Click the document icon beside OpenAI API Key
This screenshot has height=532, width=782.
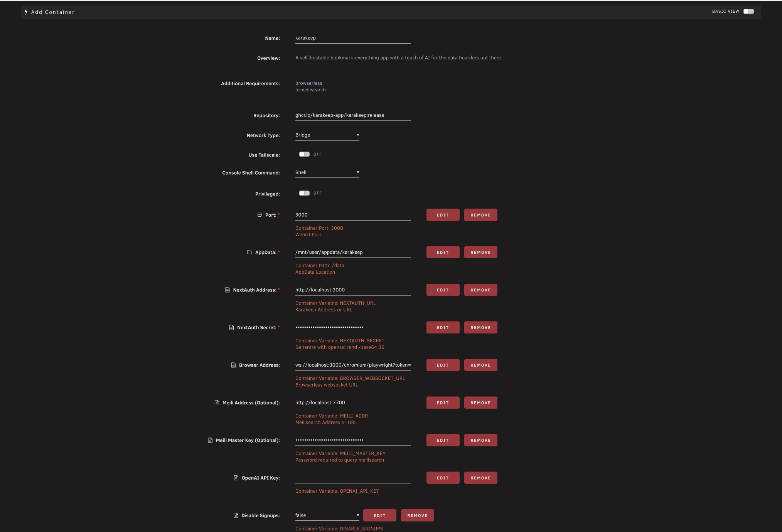pyautogui.click(x=236, y=478)
